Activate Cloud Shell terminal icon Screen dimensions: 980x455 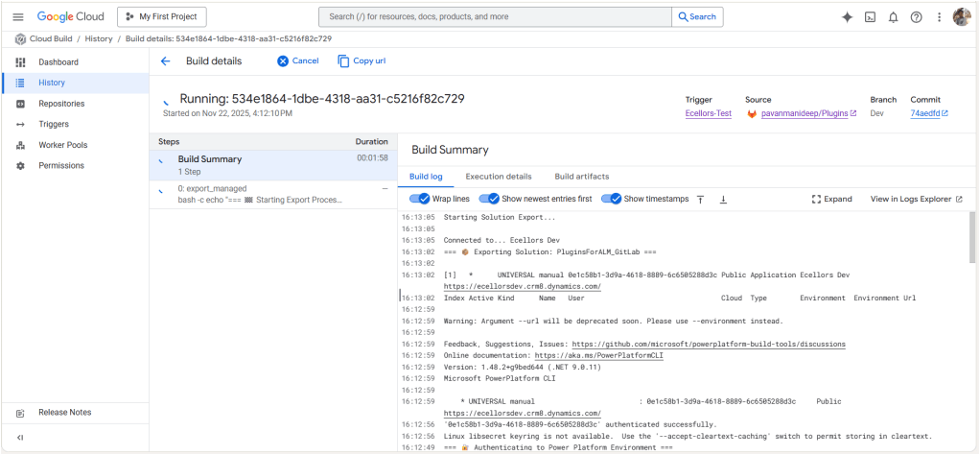tap(870, 17)
